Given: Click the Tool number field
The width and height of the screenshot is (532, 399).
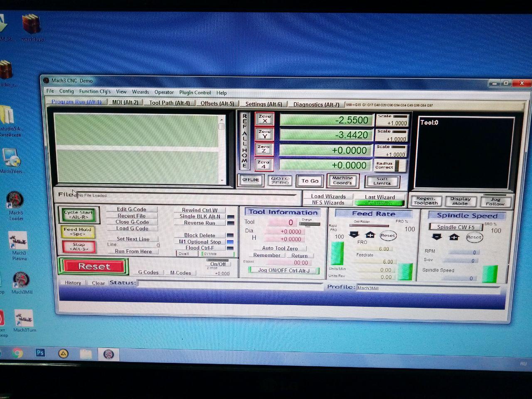Looking at the screenshot, I should click(283, 222).
